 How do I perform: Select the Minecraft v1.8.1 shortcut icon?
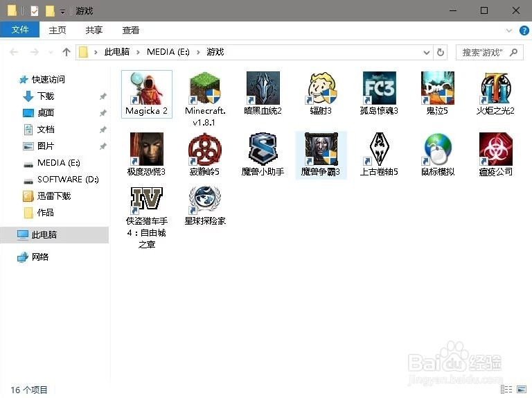point(205,87)
